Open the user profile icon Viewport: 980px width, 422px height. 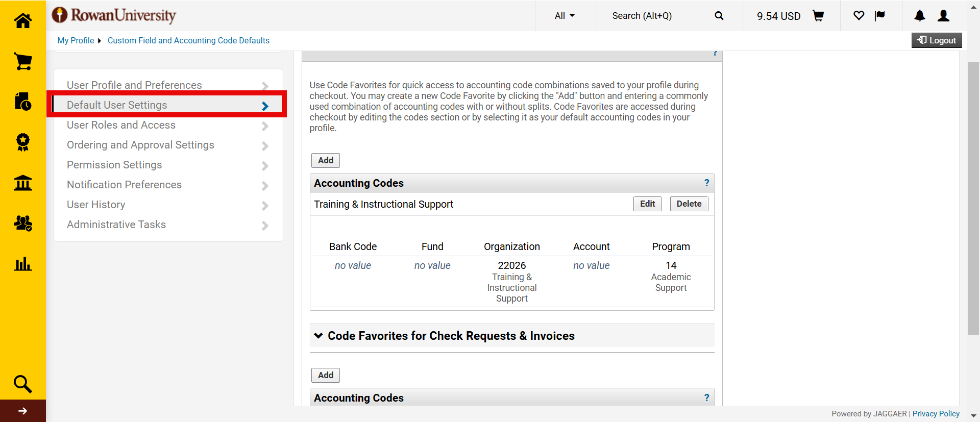coord(943,16)
